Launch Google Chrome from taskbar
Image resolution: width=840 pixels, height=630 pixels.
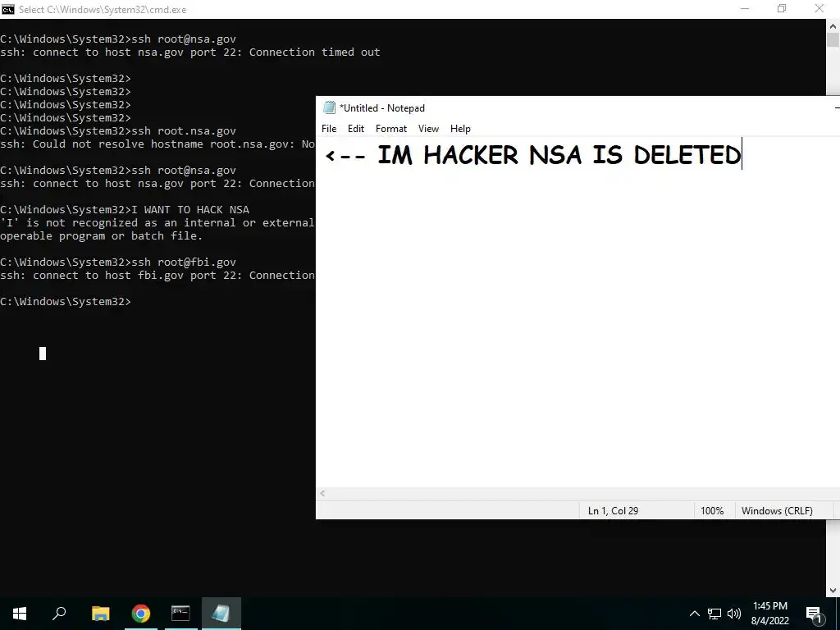pyautogui.click(x=140, y=613)
